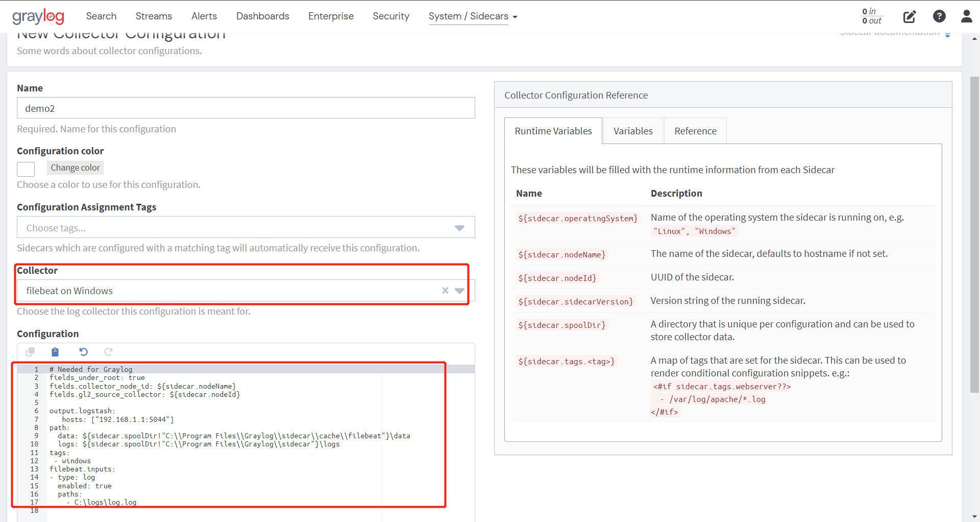
Task: Click the ${sidecar.operatingSystem} variable
Action: click(x=578, y=219)
